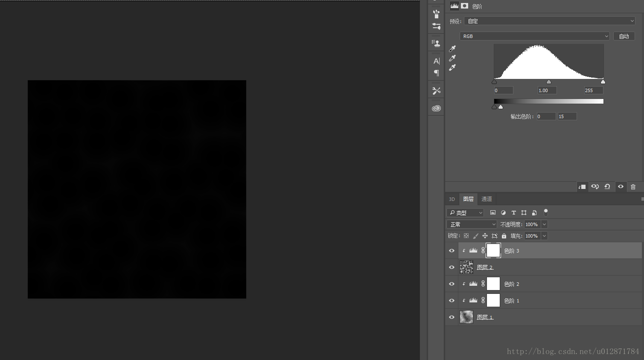Viewport: 644px width, 360px height.
Task: Toggle adjustment layer visibility eye in Properties
Action: click(621, 187)
